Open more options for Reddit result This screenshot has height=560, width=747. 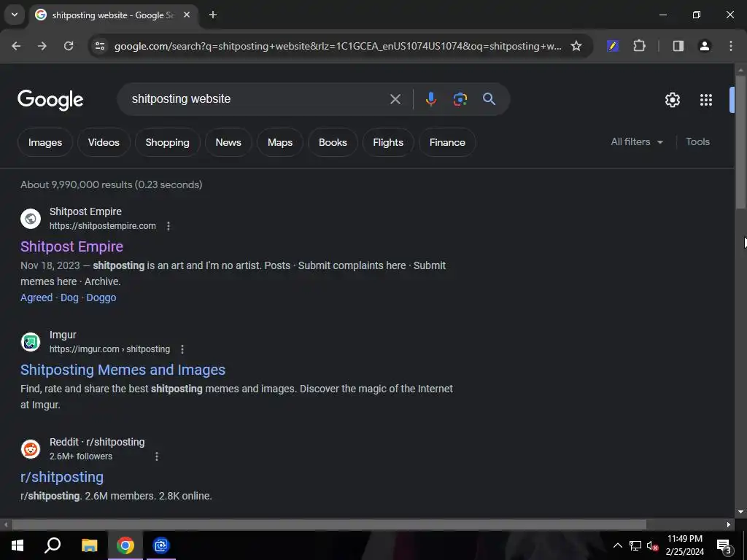pos(157,456)
